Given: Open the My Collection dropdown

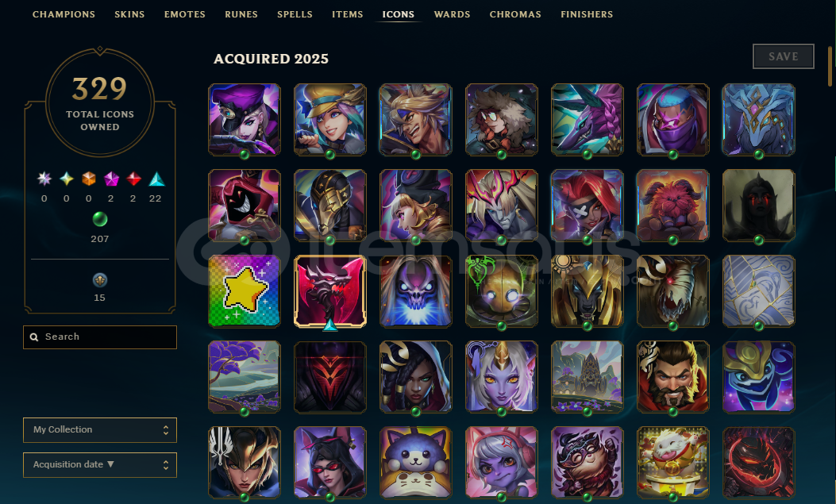Looking at the screenshot, I should (x=100, y=430).
